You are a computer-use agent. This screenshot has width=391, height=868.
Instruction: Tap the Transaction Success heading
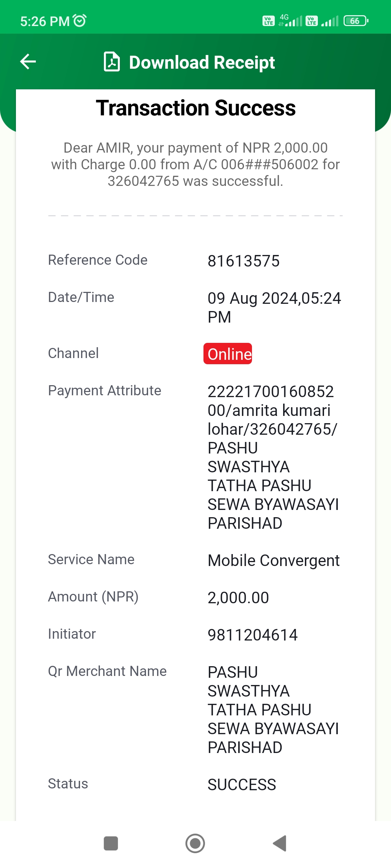click(x=195, y=108)
